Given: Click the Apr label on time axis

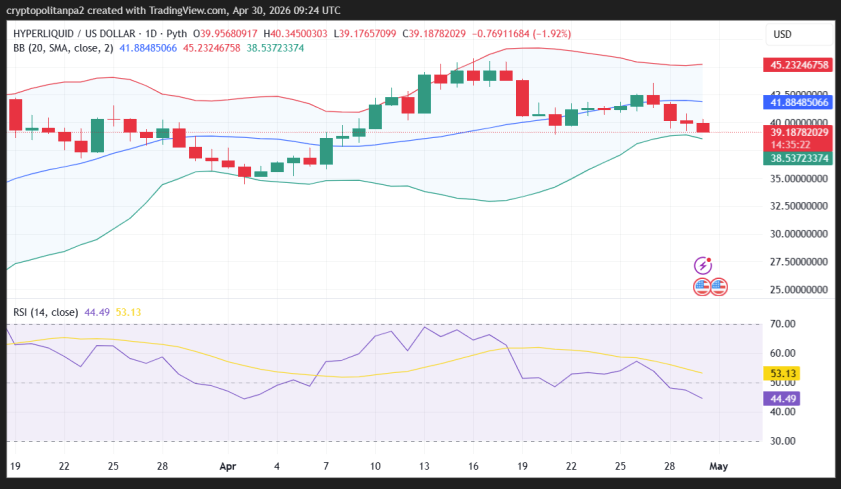Looking at the screenshot, I should [227, 466].
